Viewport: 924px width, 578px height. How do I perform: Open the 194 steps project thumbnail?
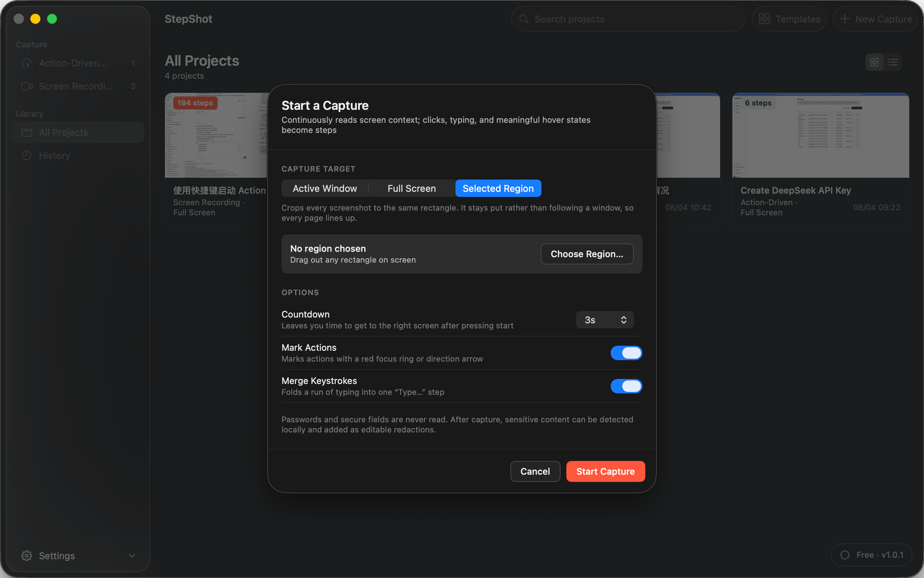pos(216,135)
